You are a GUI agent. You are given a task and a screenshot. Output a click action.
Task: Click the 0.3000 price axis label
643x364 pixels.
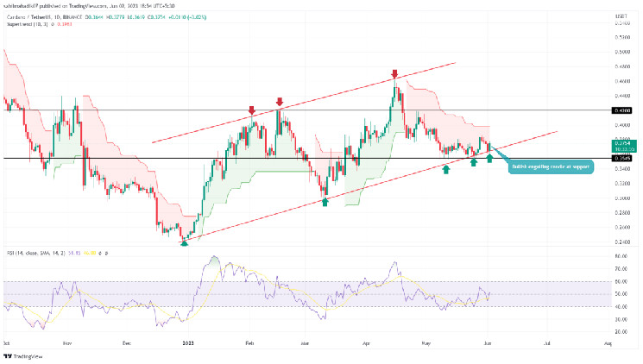click(x=622, y=198)
